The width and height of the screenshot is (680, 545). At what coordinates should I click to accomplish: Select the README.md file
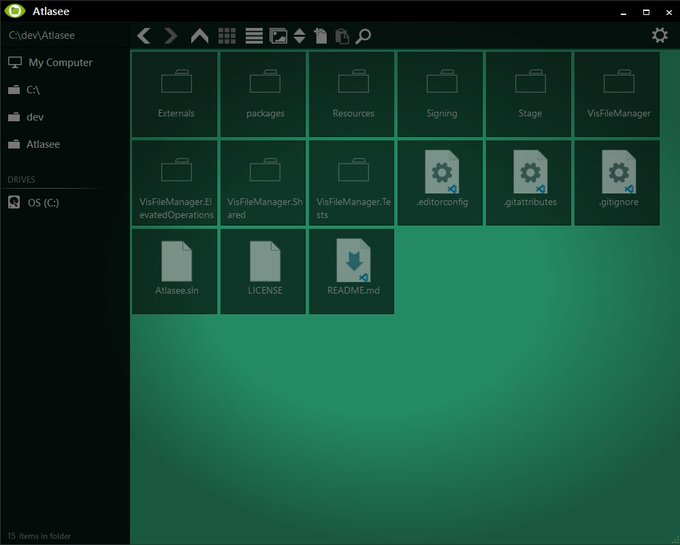pos(352,271)
